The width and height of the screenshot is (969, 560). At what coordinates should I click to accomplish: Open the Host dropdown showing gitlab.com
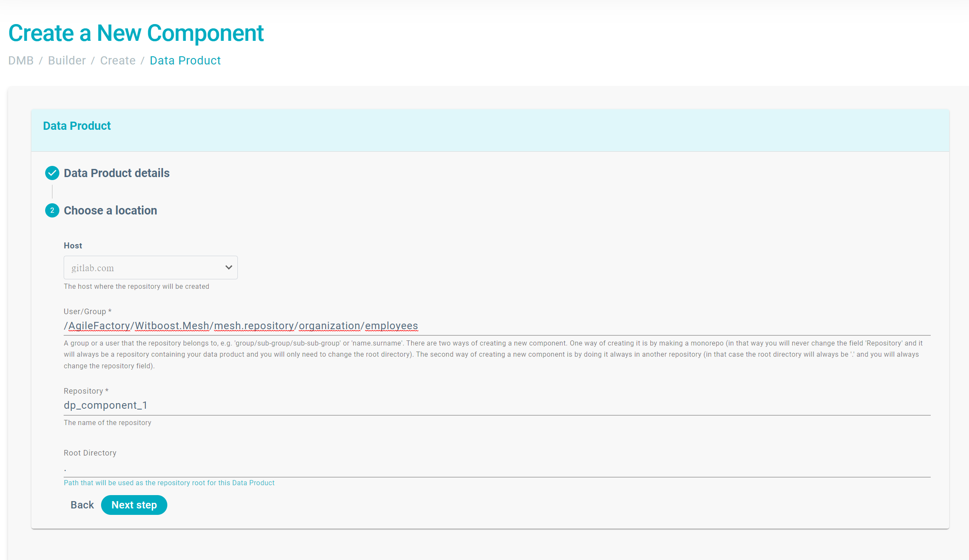[x=151, y=268]
